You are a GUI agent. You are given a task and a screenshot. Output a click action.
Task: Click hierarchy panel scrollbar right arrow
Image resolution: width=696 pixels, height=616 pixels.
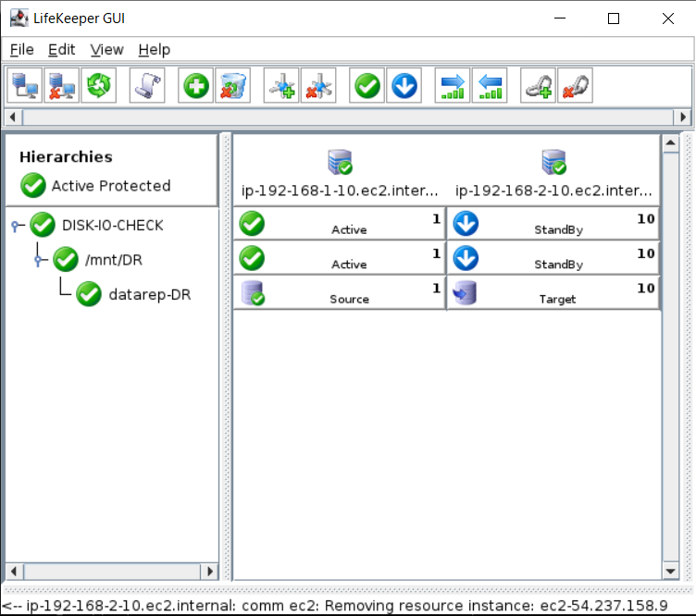click(x=210, y=572)
